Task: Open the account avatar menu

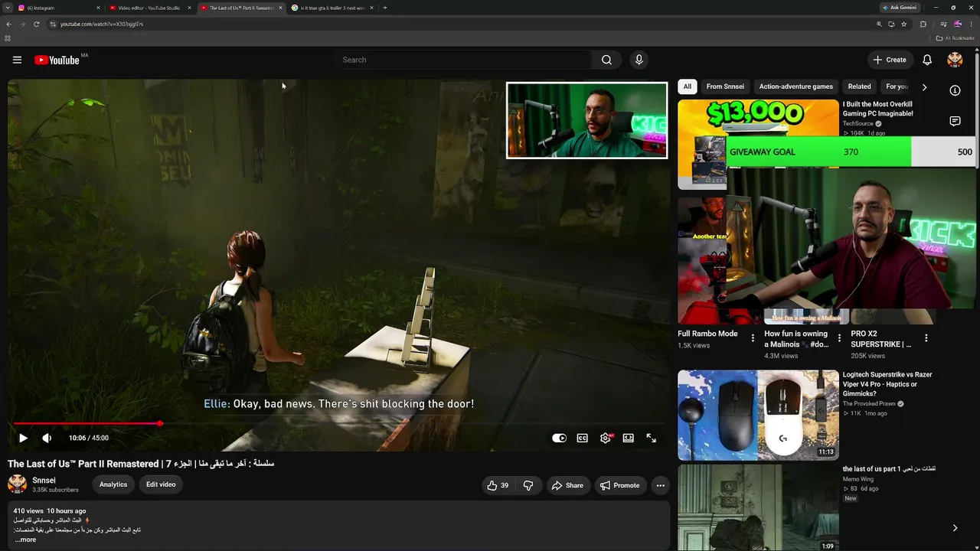Action: click(955, 60)
